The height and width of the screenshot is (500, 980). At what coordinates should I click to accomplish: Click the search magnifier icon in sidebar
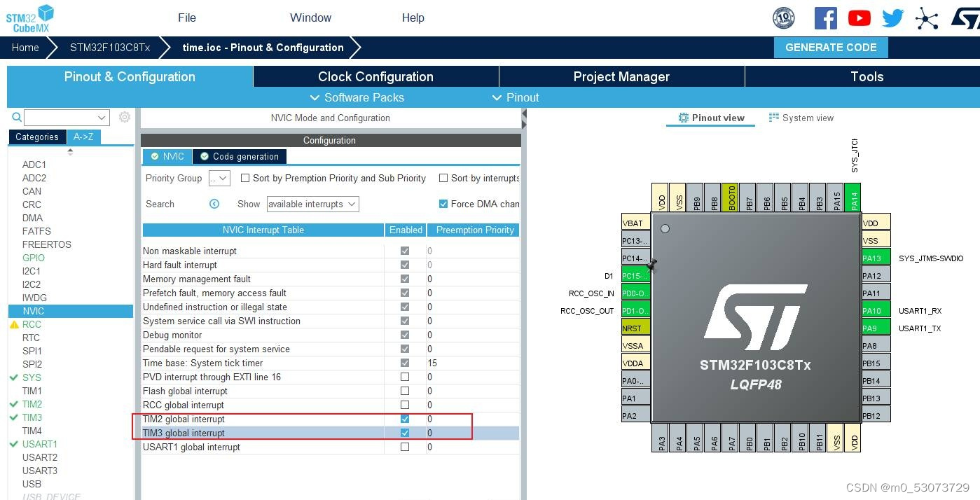tap(17, 118)
